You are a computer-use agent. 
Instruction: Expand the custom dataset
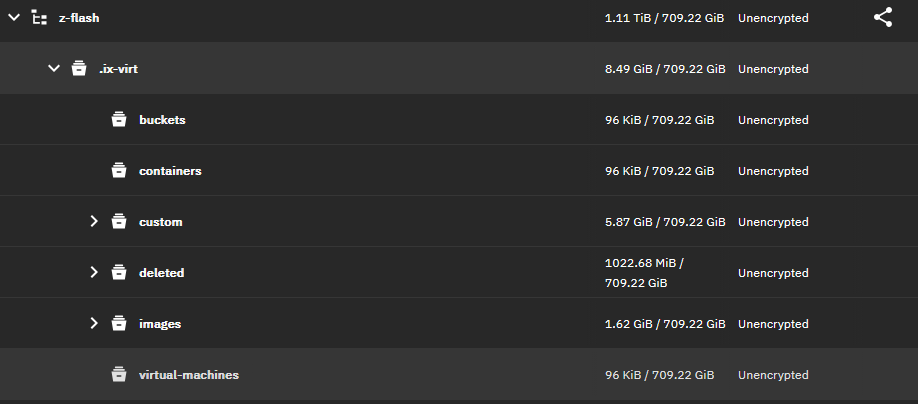[x=94, y=221]
